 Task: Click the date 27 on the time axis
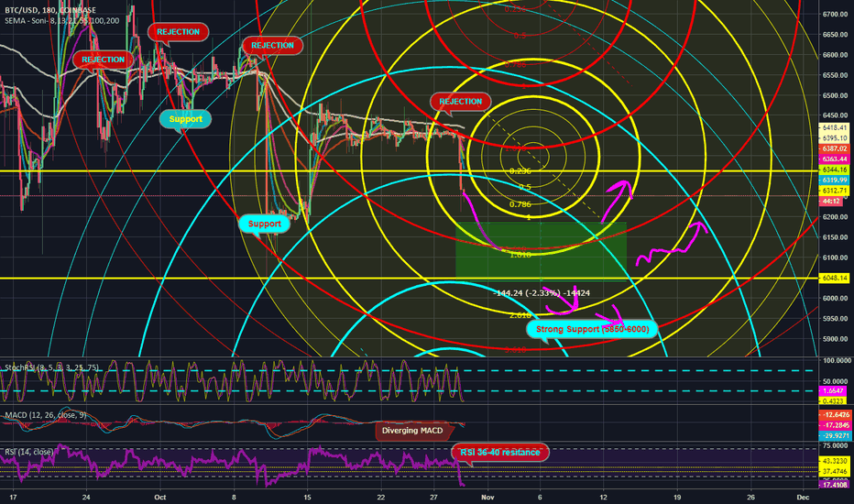pos(433,497)
